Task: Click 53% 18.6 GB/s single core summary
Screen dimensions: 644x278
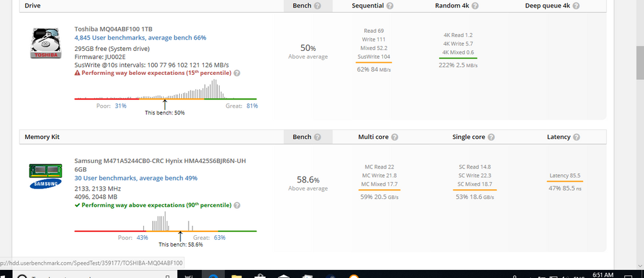Action: pos(475,197)
